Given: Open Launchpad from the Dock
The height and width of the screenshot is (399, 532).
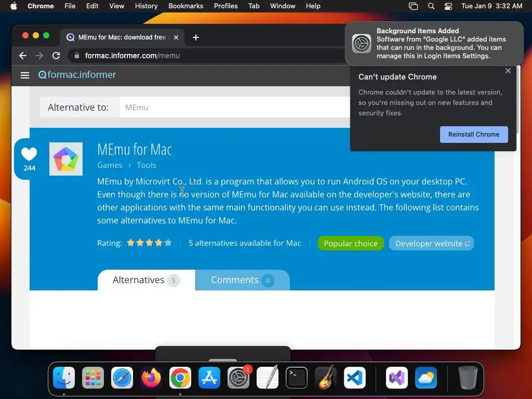Looking at the screenshot, I should click(93, 378).
